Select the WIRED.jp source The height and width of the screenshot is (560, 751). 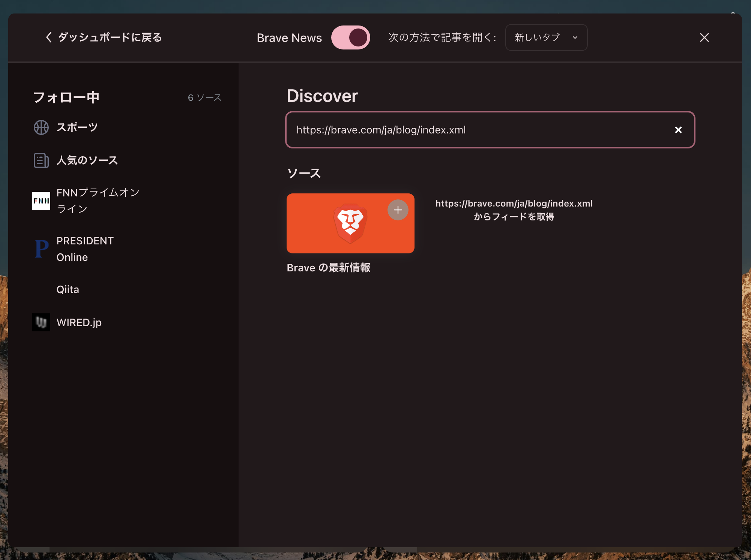pos(79,322)
